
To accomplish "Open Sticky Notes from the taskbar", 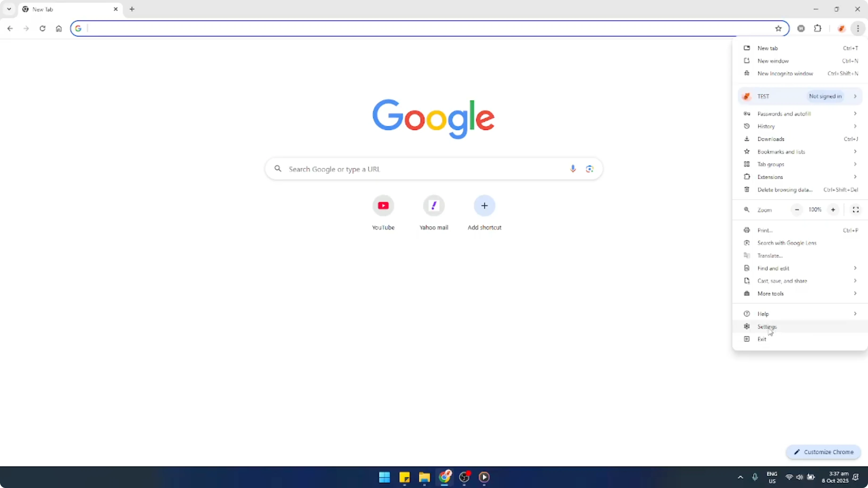I will click(x=404, y=477).
